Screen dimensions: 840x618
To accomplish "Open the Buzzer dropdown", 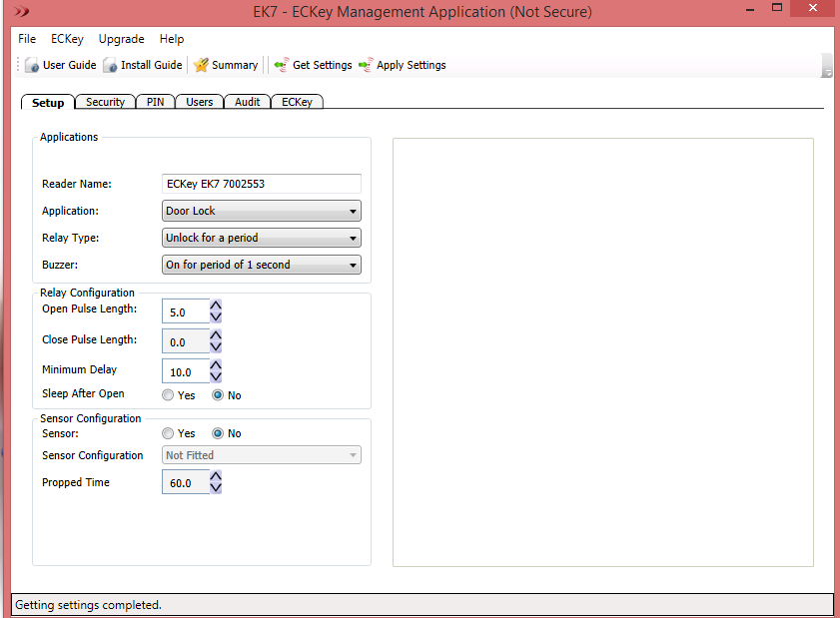I will click(x=262, y=265).
